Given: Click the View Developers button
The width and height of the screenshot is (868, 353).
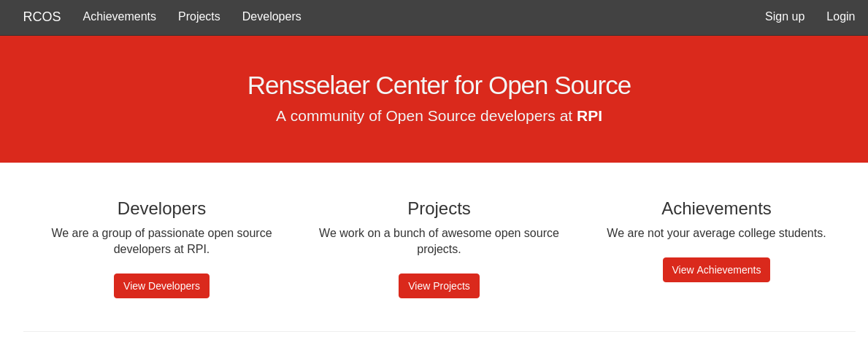Looking at the screenshot, I should coord(161,286).
